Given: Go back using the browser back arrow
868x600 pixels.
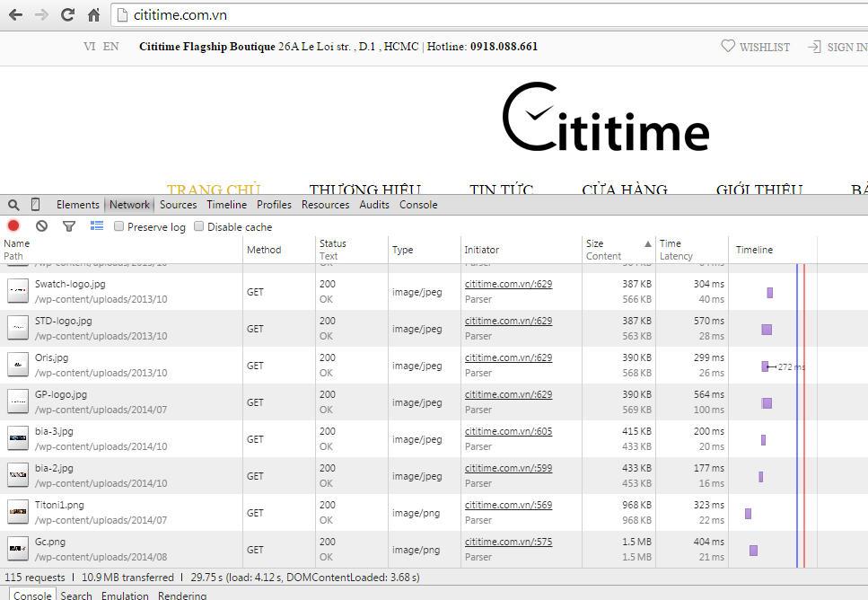Looking at the screenshot, I should coord(15,15).
